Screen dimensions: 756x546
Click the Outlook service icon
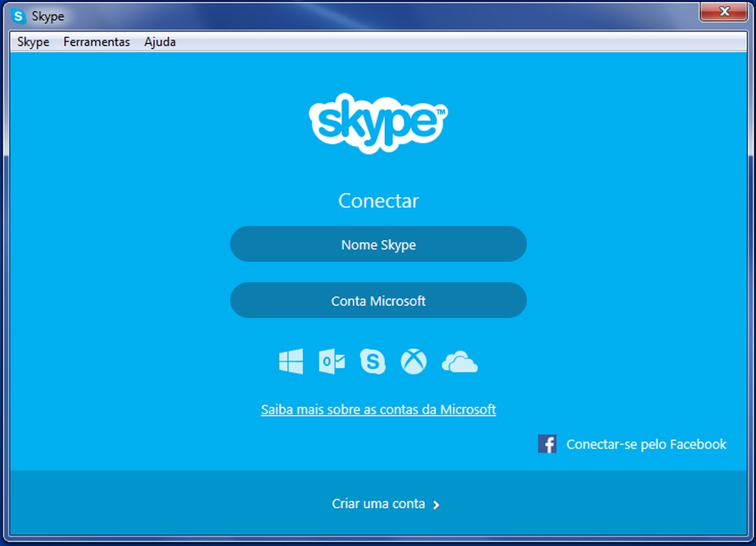(x=332, y=361)
